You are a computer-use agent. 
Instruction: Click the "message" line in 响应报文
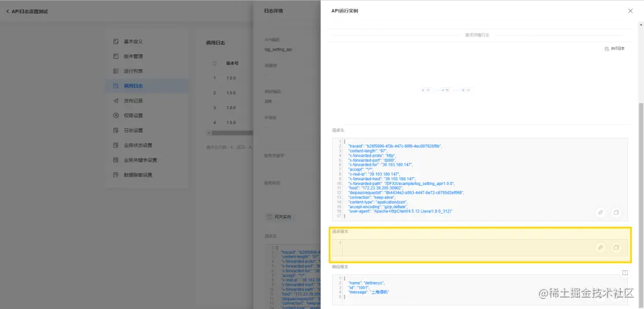tap(369, 292)
